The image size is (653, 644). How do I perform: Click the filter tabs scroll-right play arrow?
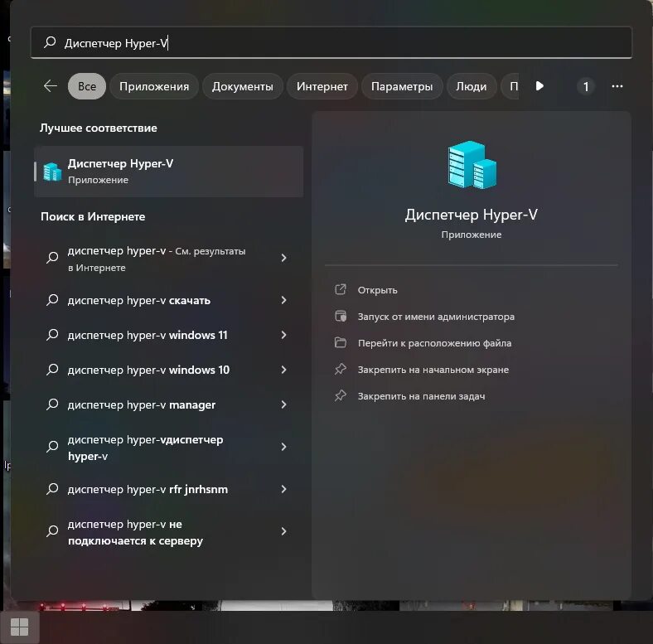tap(539, 86)
